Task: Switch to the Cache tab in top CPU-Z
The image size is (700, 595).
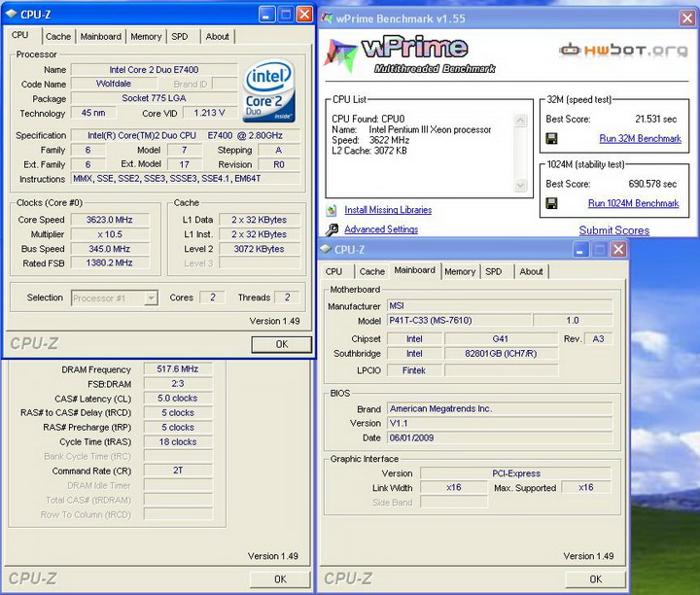Action: [58, 37]
